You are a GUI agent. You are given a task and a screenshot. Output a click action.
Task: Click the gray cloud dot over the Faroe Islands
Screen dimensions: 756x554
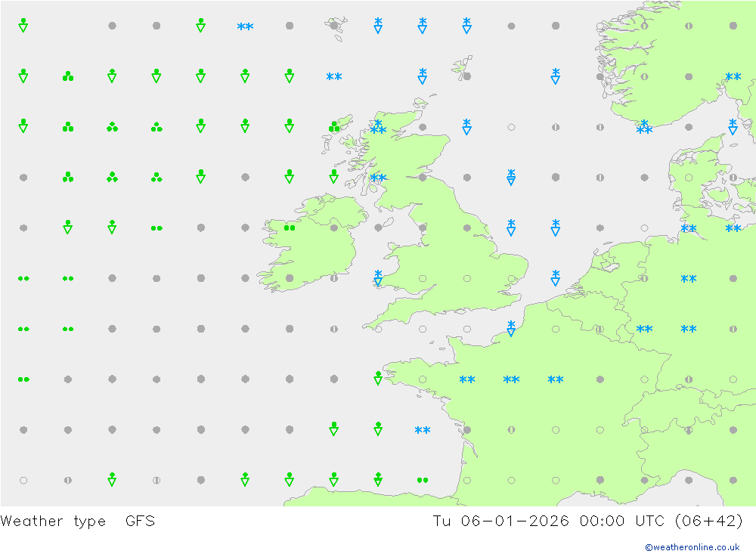click(334, 26)
